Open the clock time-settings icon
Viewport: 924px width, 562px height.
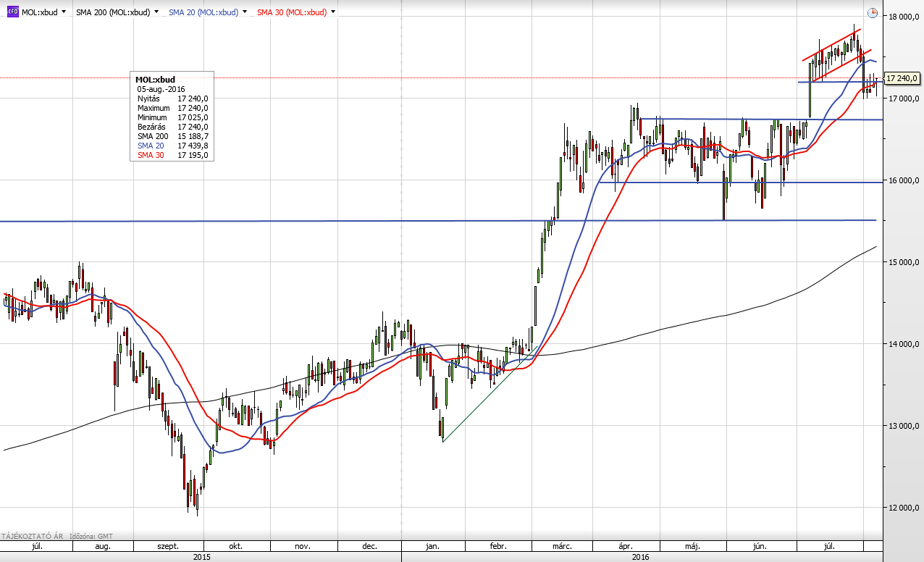872,12
